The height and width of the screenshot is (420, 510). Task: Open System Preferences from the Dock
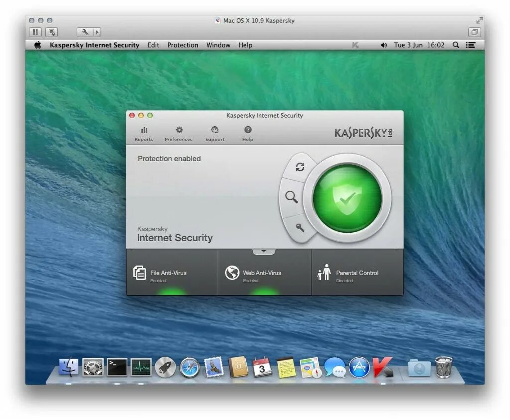pyautogui.click(x=93, y=367)
